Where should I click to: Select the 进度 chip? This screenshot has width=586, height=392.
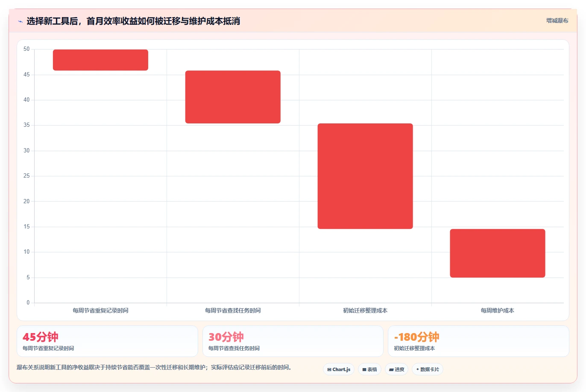click(x=396, y=369)
